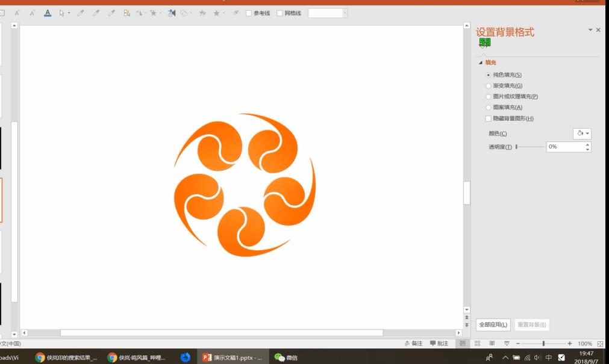Open the fill color (颜色) dropdown

pos(582,134)
